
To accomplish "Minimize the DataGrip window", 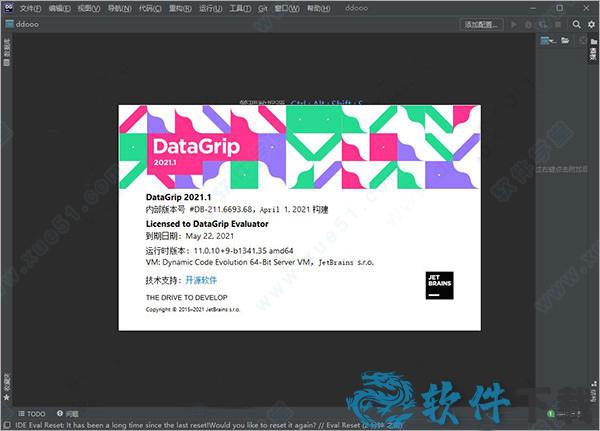I will [533, 8].
